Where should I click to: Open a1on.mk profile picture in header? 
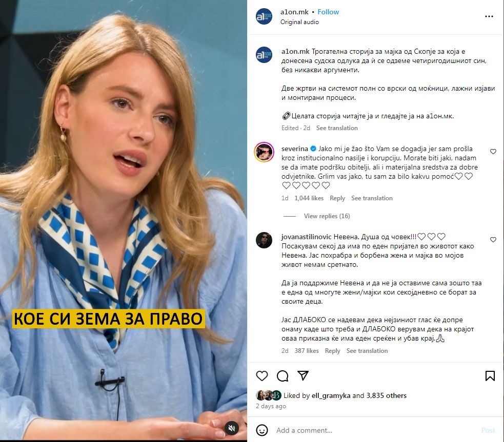tap(264, 17)
